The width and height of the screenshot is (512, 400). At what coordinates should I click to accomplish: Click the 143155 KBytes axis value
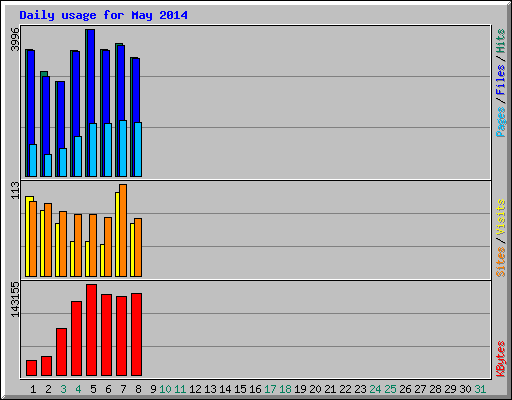[x=15, y=299]
